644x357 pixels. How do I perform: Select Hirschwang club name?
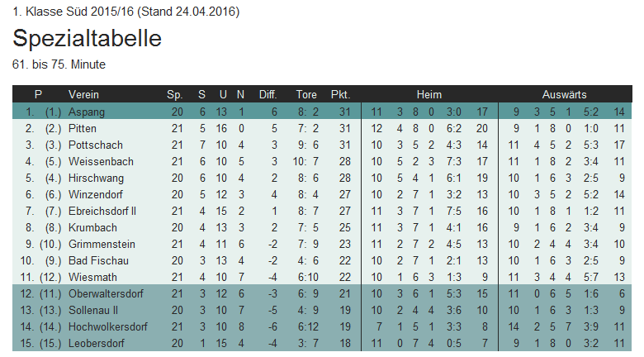96,178
